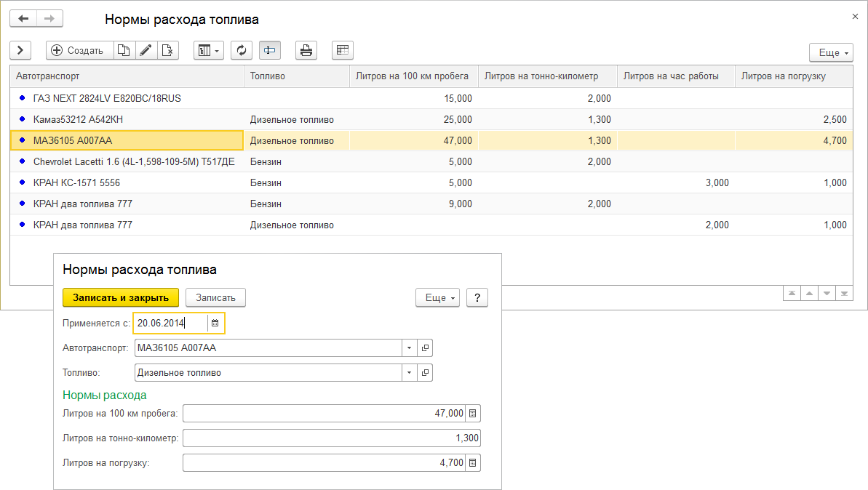The width and height of the screenshot is (868, 490).
Task: Click the Создать button
Action: (79, 50)
